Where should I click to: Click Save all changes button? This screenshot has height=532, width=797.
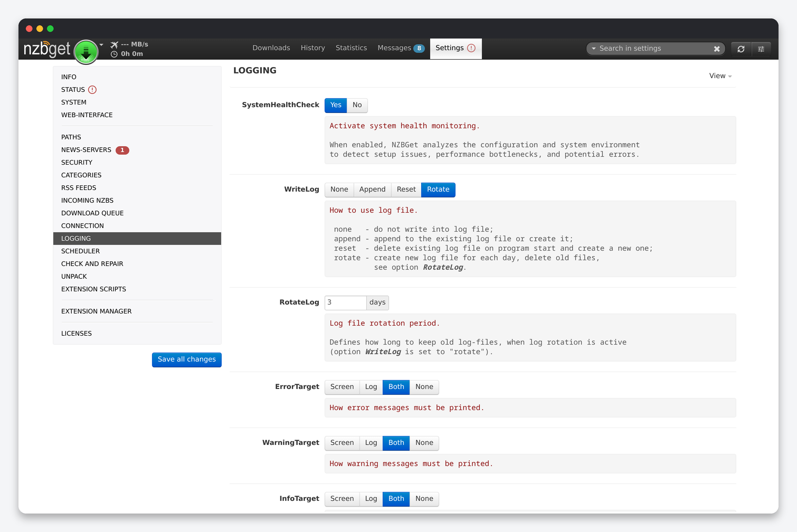tap(187, 359)
